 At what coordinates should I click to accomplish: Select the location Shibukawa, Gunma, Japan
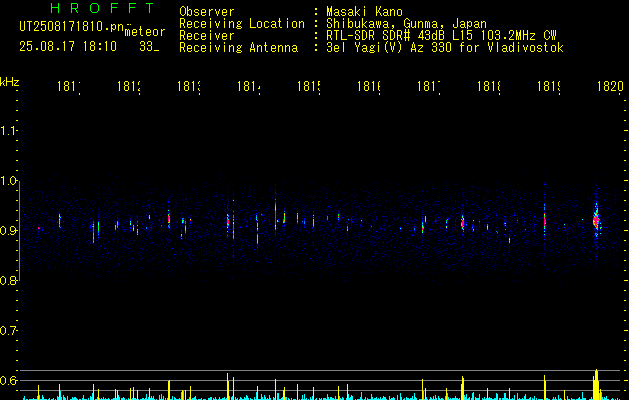tap(406, 24)
